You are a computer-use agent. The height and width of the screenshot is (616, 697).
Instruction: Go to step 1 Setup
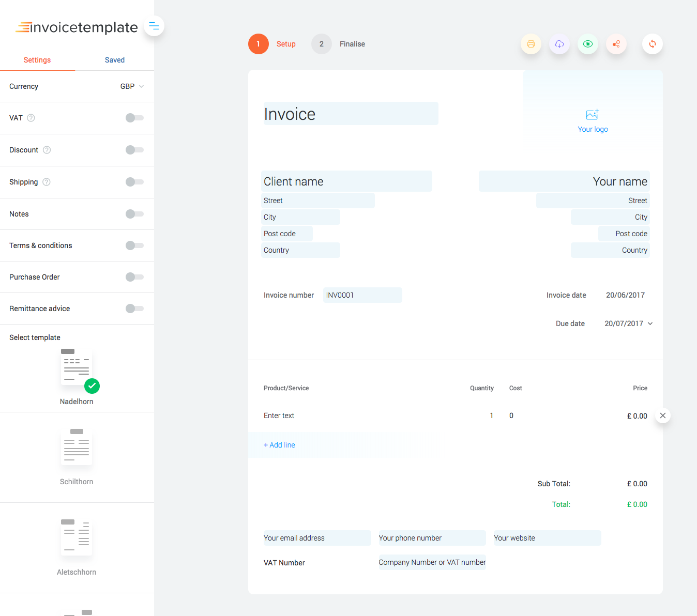[x=272, y=44]
